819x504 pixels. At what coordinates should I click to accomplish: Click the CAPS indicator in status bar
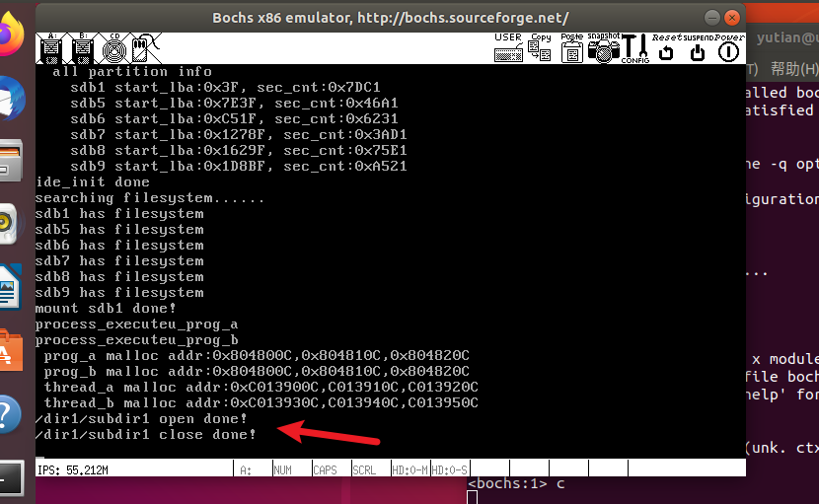point(326,469)
